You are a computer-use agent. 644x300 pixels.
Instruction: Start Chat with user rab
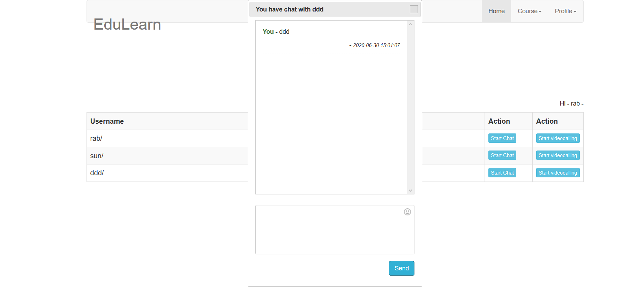coord(502,138)
